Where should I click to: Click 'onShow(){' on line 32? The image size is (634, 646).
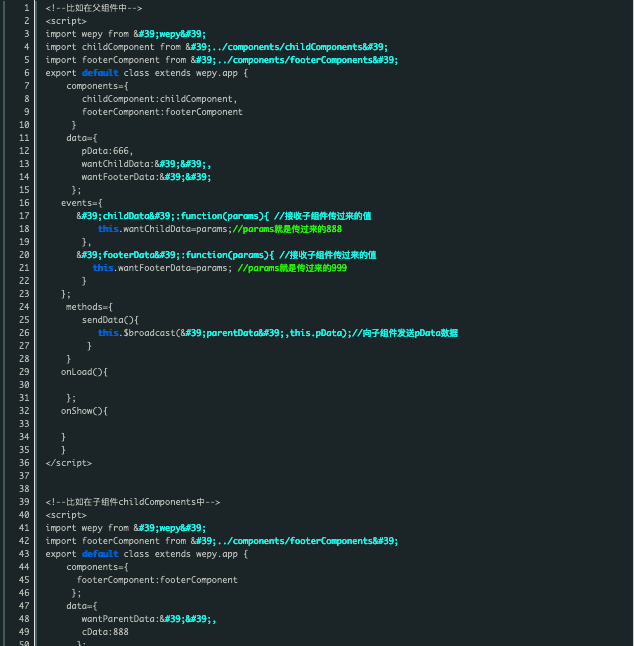pos(84,411)
